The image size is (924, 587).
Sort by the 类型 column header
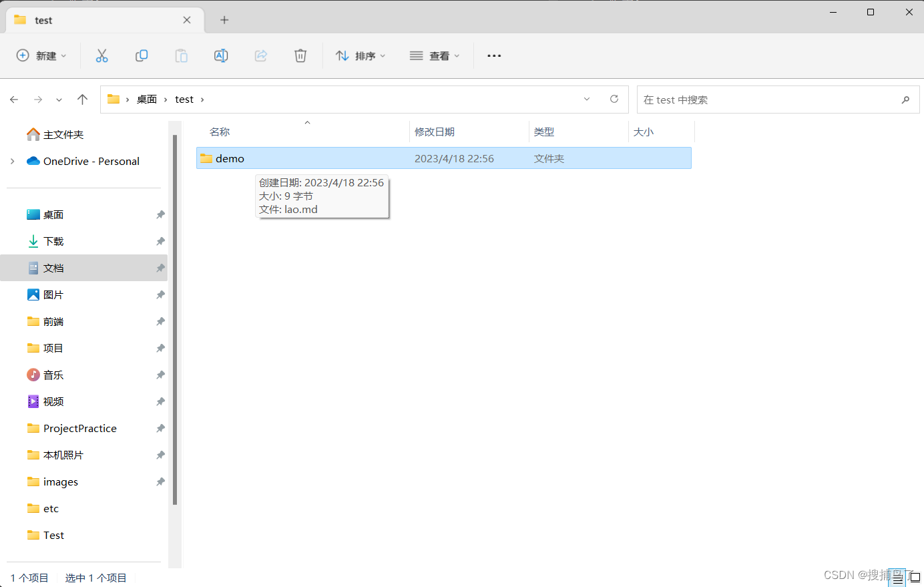578,132
